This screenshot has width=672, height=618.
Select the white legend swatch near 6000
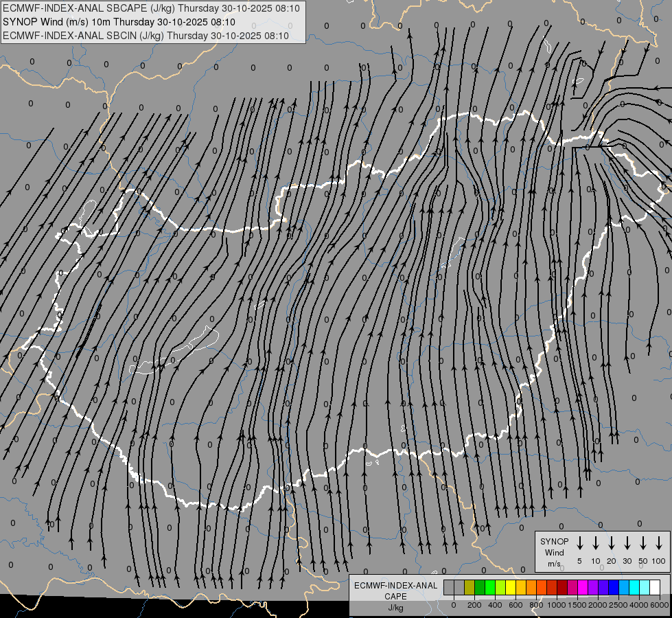(x=654, y=587)
